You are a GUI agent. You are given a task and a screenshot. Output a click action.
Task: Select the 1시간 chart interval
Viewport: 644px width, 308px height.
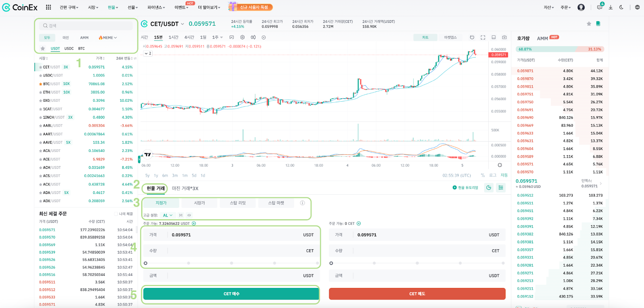click(x=173, y=37)
